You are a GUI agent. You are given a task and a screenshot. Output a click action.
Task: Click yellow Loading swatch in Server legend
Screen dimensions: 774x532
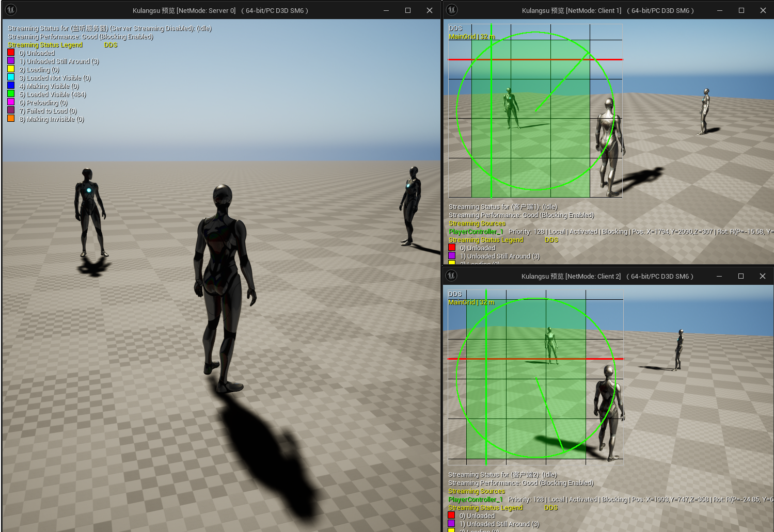(x=11, y=69)
